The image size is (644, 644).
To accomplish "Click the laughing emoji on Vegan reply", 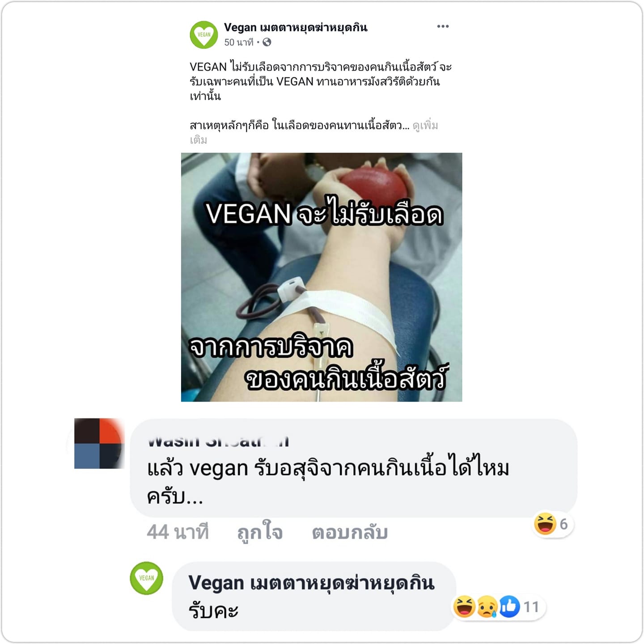I will point(464,606).
